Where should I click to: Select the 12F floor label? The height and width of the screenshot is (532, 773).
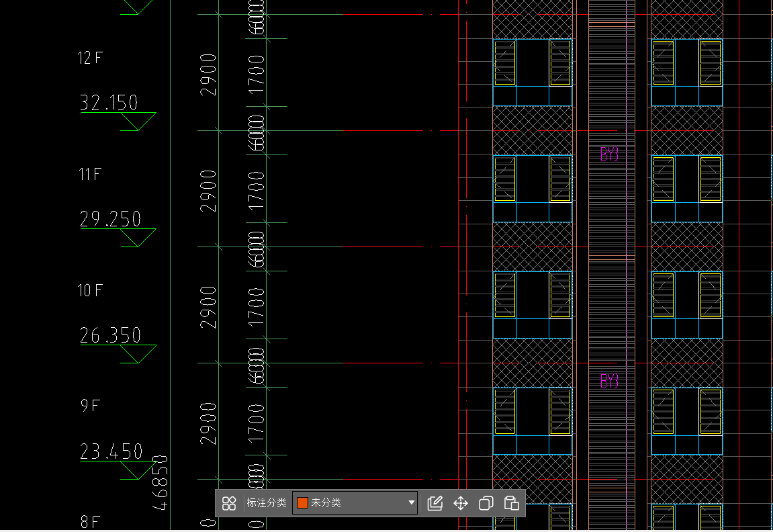[90, 58]
